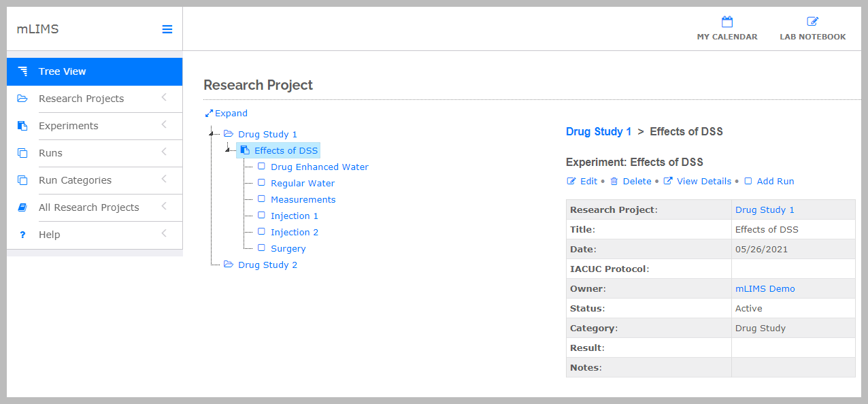
Task: Open My Calendar from the calendar icon
Action: 727,22
